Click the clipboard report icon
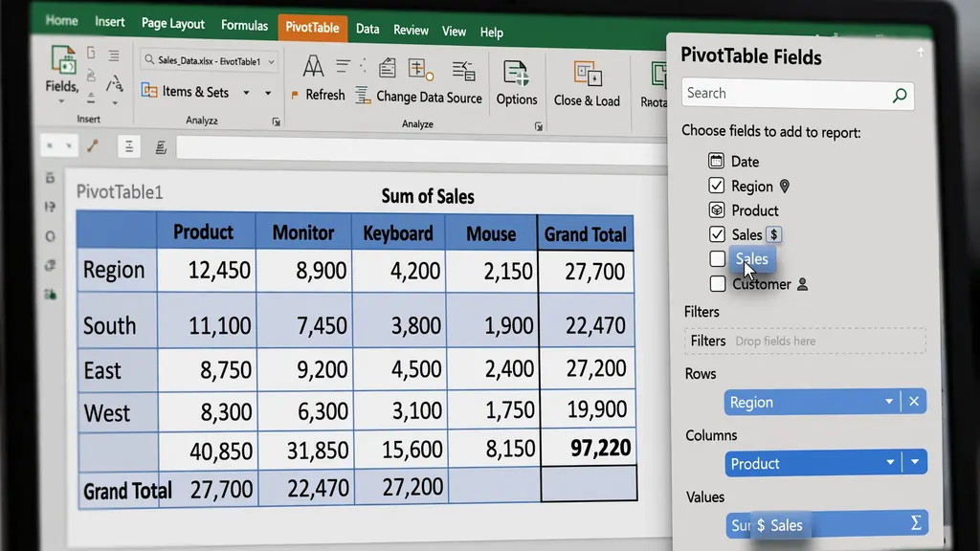Viewport: 980px width, 551px height. [x=387, y=68]
